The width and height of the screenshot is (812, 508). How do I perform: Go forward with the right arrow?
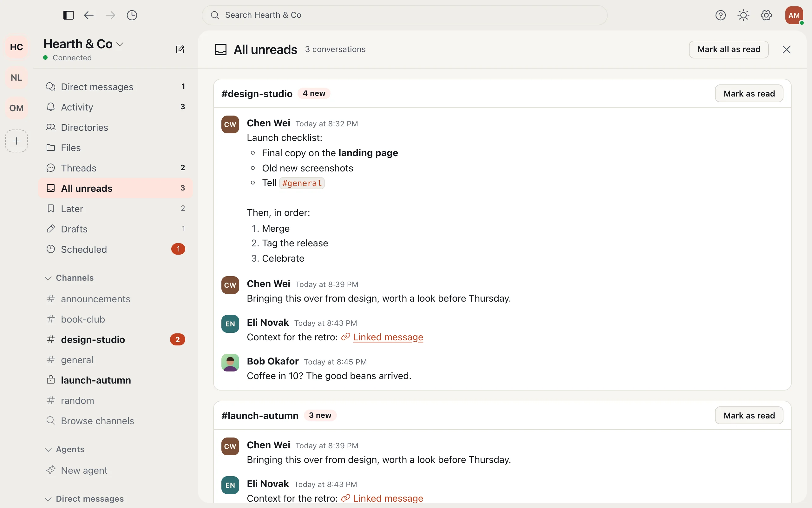tap(110, 15)
